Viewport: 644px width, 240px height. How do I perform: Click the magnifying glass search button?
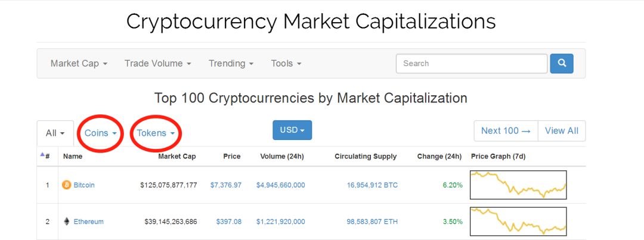pyautogui.click(x=562, y=63)
